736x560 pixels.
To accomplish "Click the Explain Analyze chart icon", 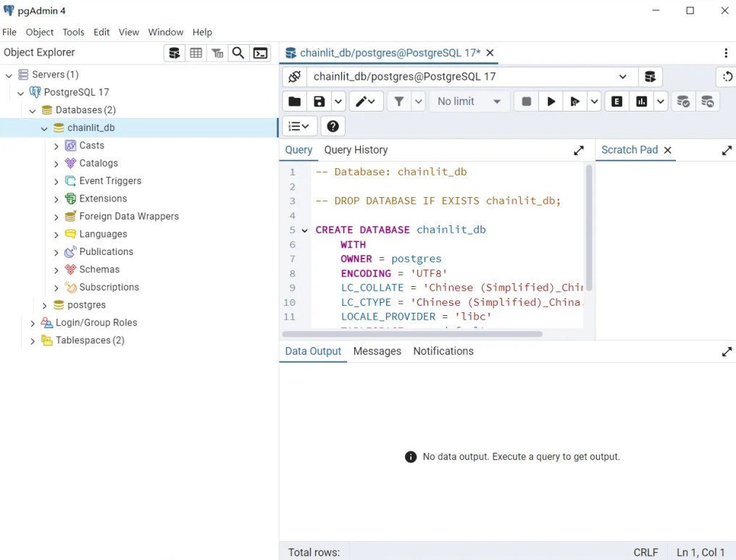I will click(x=641, y=101).
